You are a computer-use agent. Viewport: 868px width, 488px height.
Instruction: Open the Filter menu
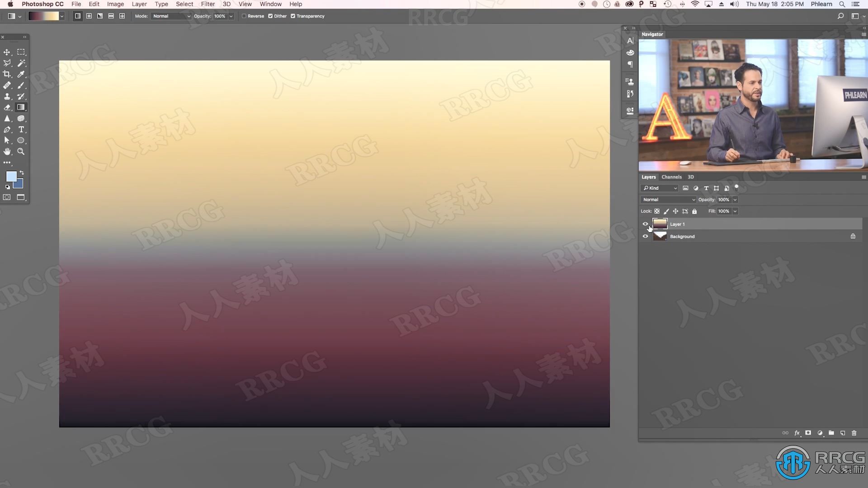coord(208,4)
